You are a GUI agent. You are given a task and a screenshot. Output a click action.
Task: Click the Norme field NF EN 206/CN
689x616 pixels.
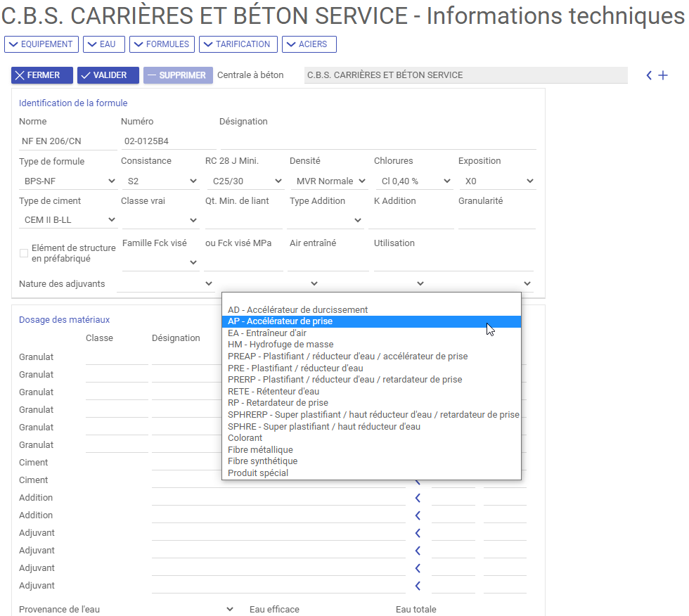67,141
